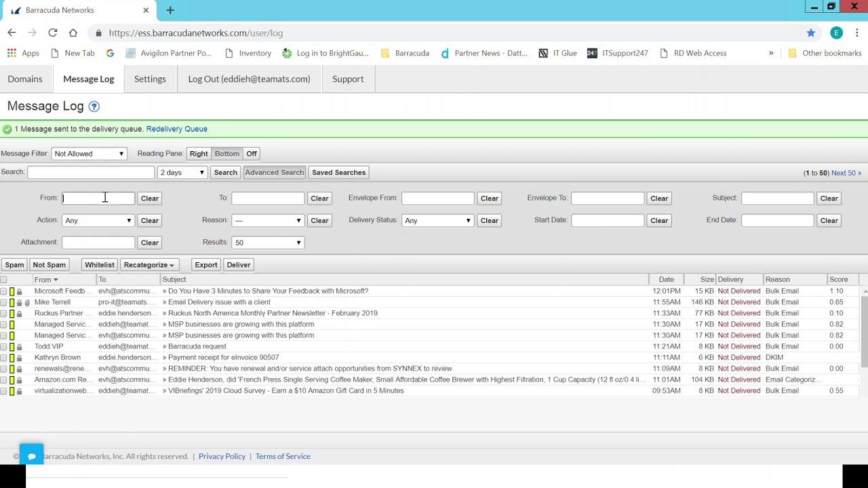Check the Kathryn Brown message checkbox
Screen dimensions: 868x488
[x=3, y=357]
